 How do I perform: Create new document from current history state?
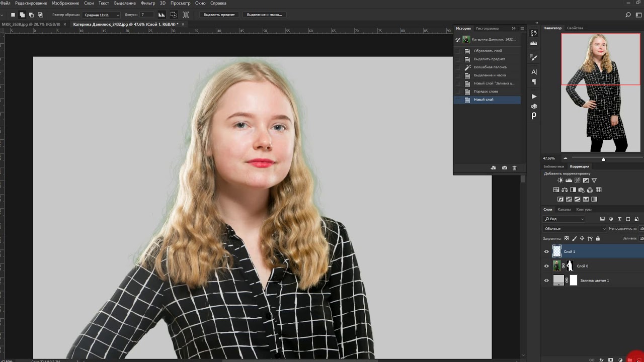pos(493,168)
